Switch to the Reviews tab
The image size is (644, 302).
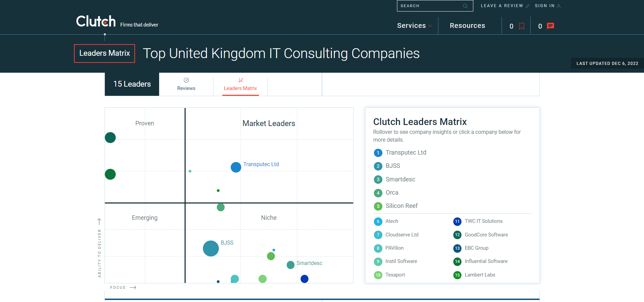pyautogui.click(x=186, y=84)
